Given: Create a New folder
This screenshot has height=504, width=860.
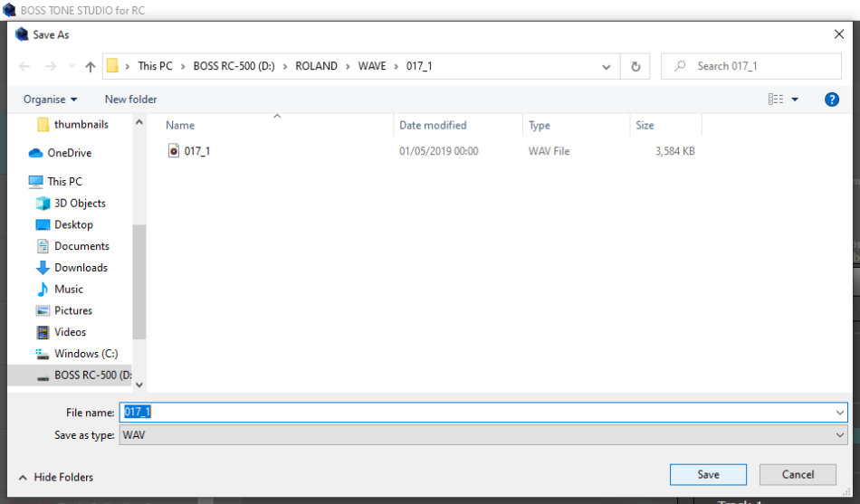Looking at the screenshot, I should (130, 100).
